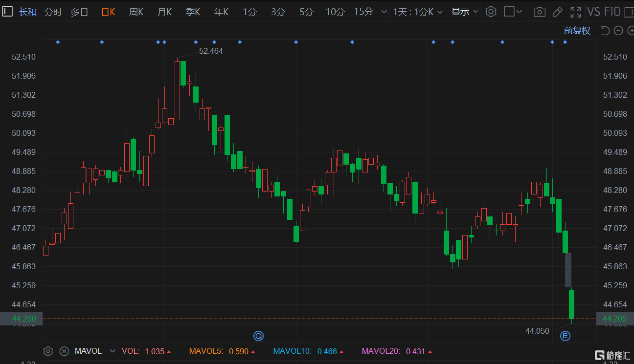Remove the MAVOL indicator panel
This screenshot has height=364, width=634.
[64, 351]
